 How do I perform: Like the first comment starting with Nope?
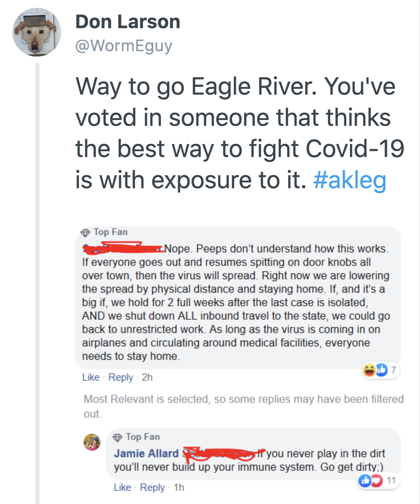pyautogui.click(x=91, y=377)
